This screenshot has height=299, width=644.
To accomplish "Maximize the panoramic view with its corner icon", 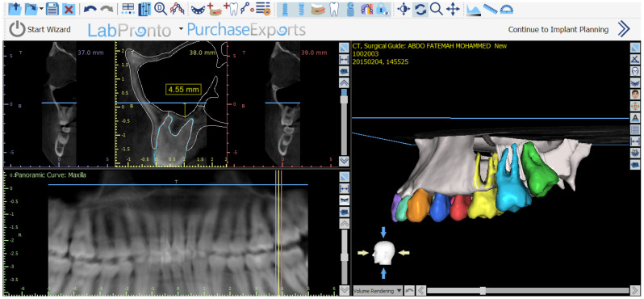I will [344, 177].
